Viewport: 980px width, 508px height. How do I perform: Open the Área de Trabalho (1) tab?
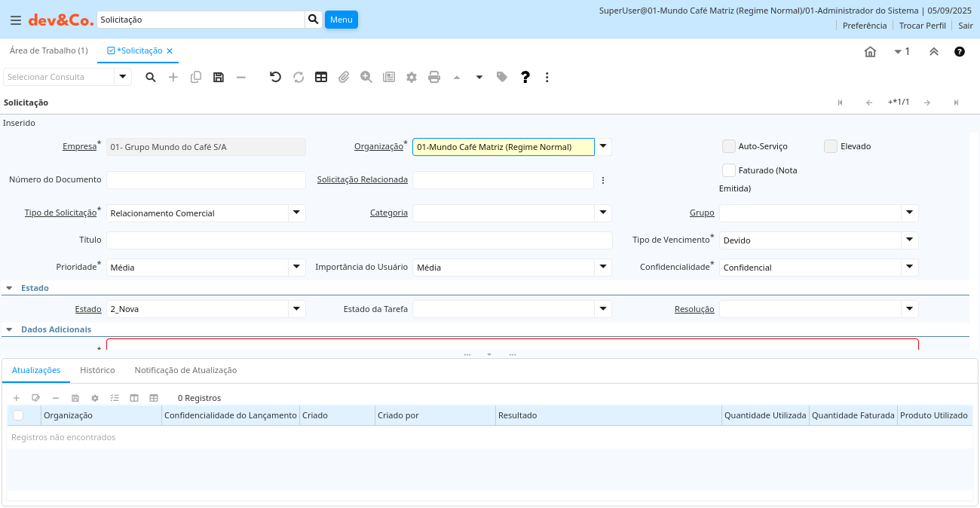click(x=48, y=50)
